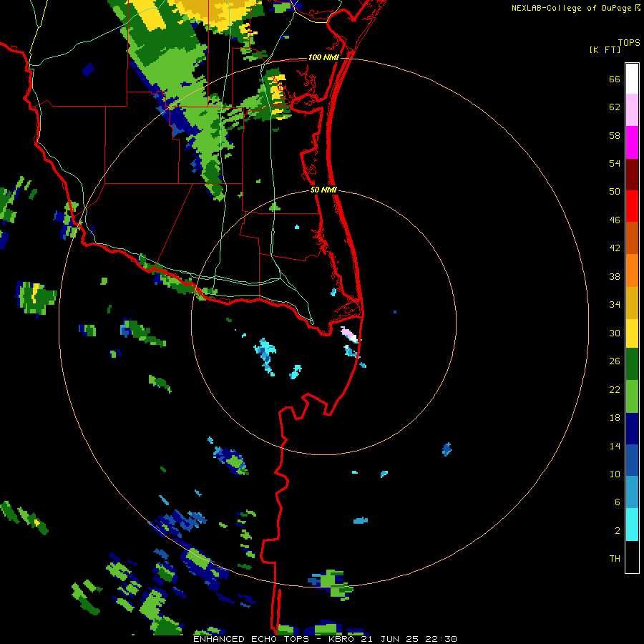Click the "10" legend value
The height and width of the screenshot is (644, 644).
pyautogui.click(x=615, y=474)
